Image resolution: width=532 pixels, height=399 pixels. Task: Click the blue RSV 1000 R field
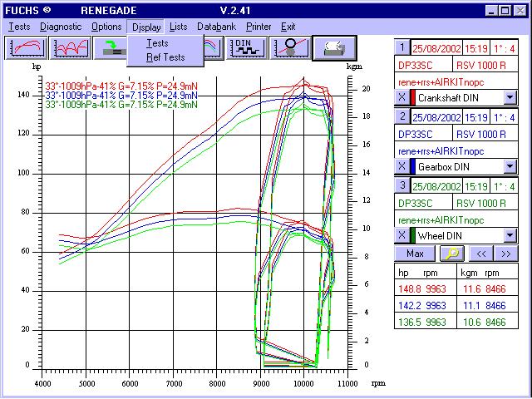[x=485, y=135]
